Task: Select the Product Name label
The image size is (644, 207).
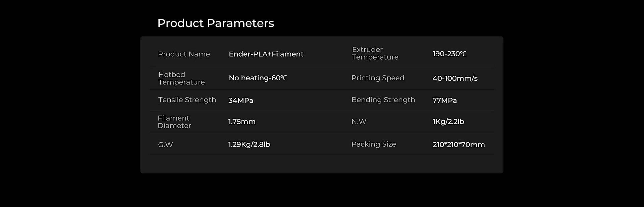Action: point(184,54)
